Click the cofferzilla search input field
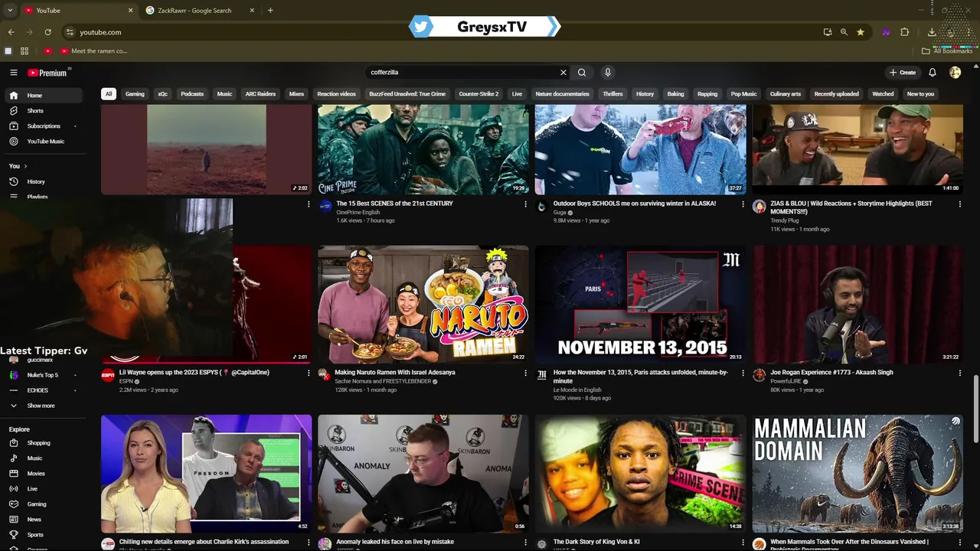Viewport: 980px width, 551px height. coord(463,73)
